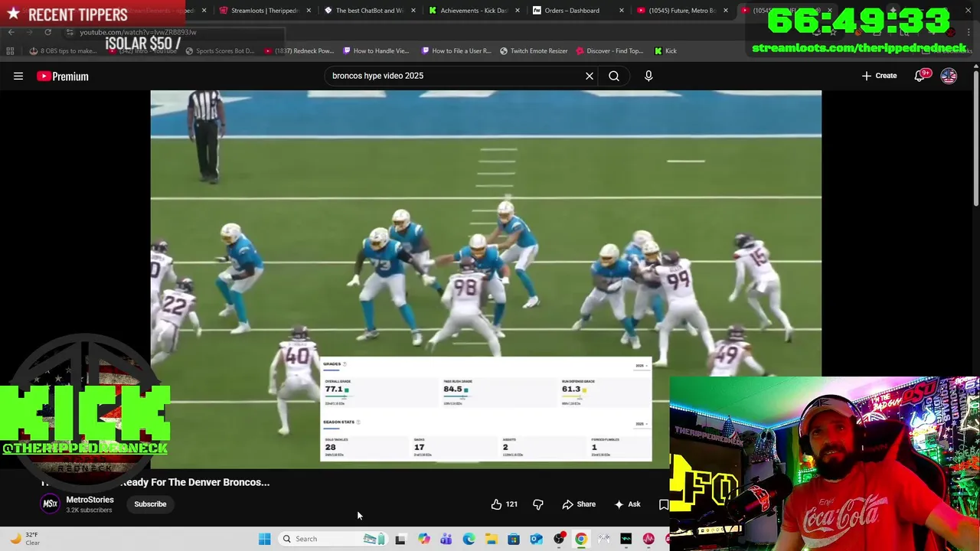Switch to Chrome taskbar icon
This screenshot has height=551, width=980.
[581, 539]
